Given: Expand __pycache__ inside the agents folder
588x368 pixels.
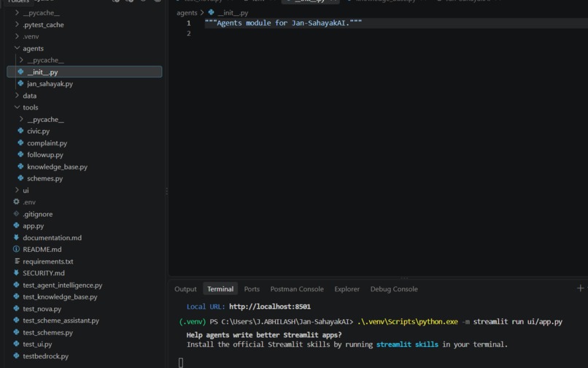Looking at the screenshot, I should pos(21,60).
